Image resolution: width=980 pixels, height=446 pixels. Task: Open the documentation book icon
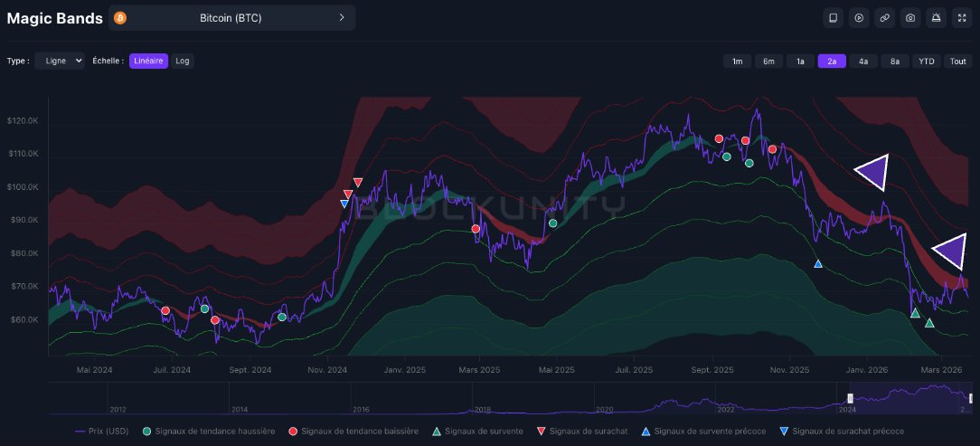pos(834,18)
